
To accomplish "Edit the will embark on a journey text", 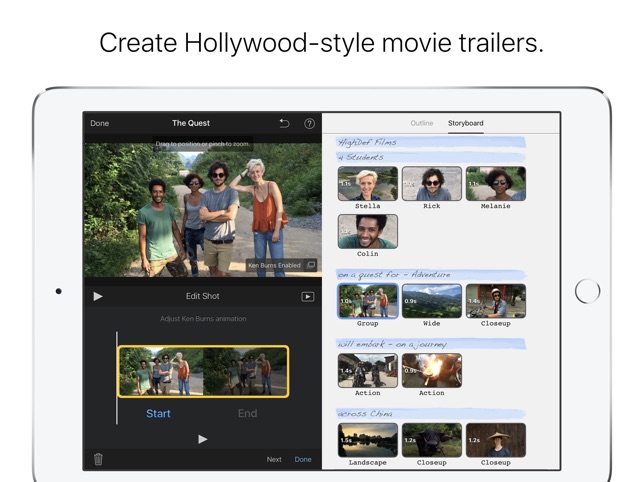I will point(431,344).
